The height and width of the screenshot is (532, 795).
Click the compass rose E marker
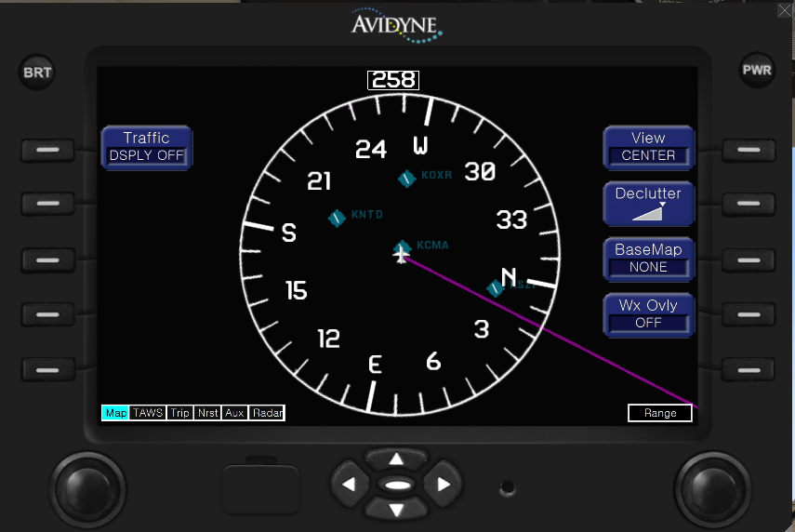point(376,365)
